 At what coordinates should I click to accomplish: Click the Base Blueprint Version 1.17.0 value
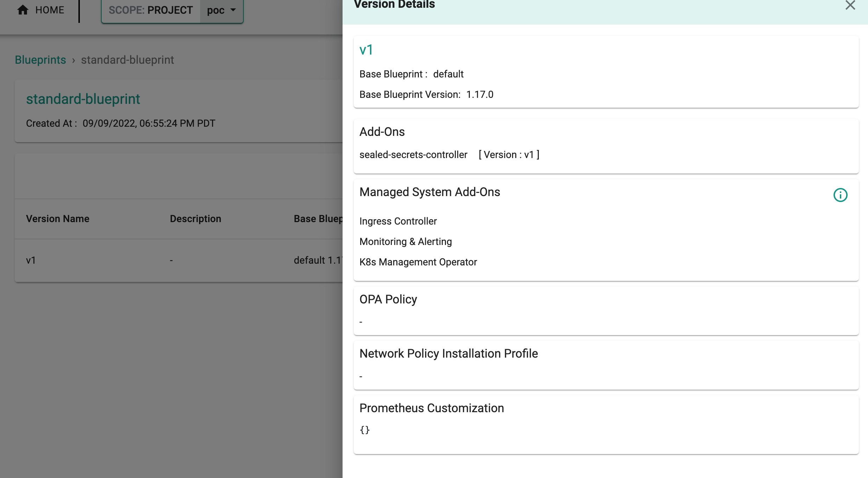coord(480,94)
